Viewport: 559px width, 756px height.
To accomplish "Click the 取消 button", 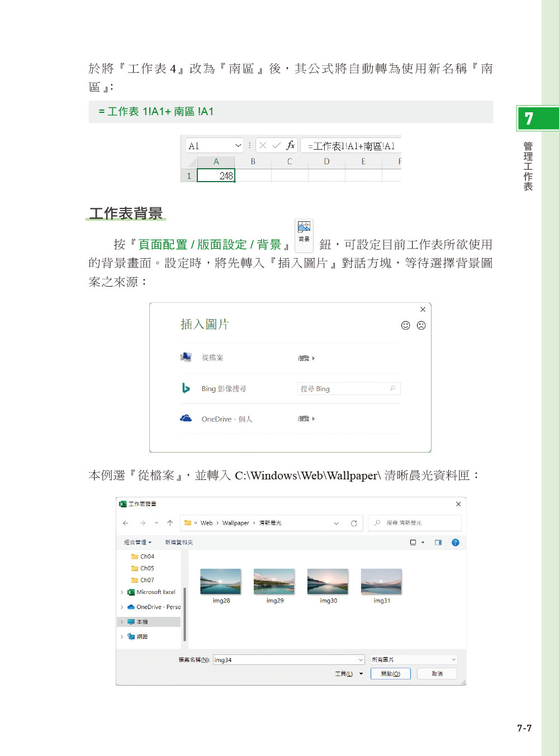I will click(437, 674).
